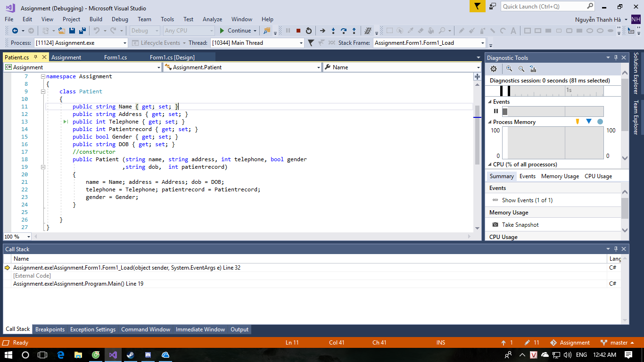Click the Restart debugging icon

tap(308, 30)
